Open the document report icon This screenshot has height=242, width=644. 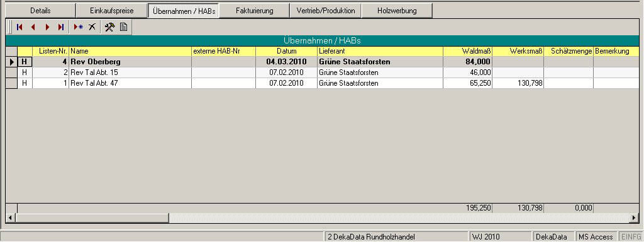pos(124,27)
